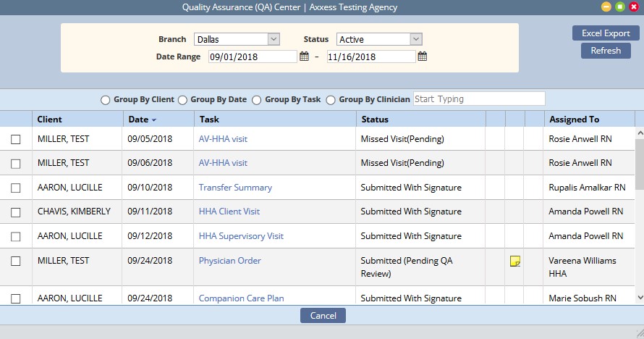Select Group By Task radio button
644x339 pixels.
tap(257, 100)
